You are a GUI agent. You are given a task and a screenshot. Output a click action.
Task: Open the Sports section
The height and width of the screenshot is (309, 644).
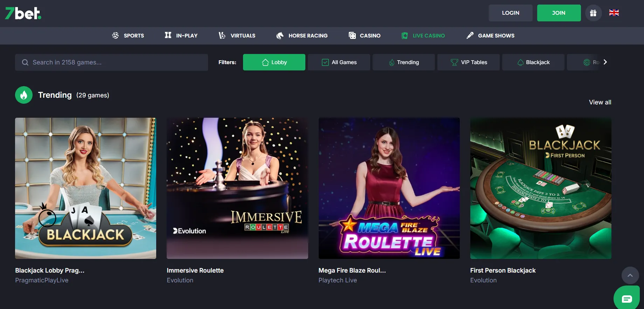pos(128,35)
